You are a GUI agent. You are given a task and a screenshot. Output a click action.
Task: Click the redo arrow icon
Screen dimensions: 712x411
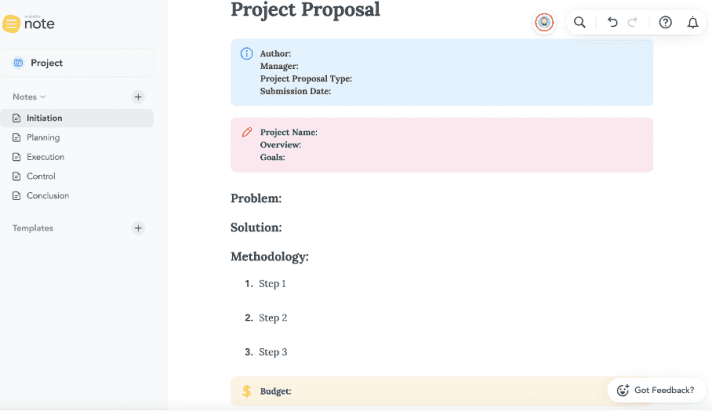[x=633, y=22]
